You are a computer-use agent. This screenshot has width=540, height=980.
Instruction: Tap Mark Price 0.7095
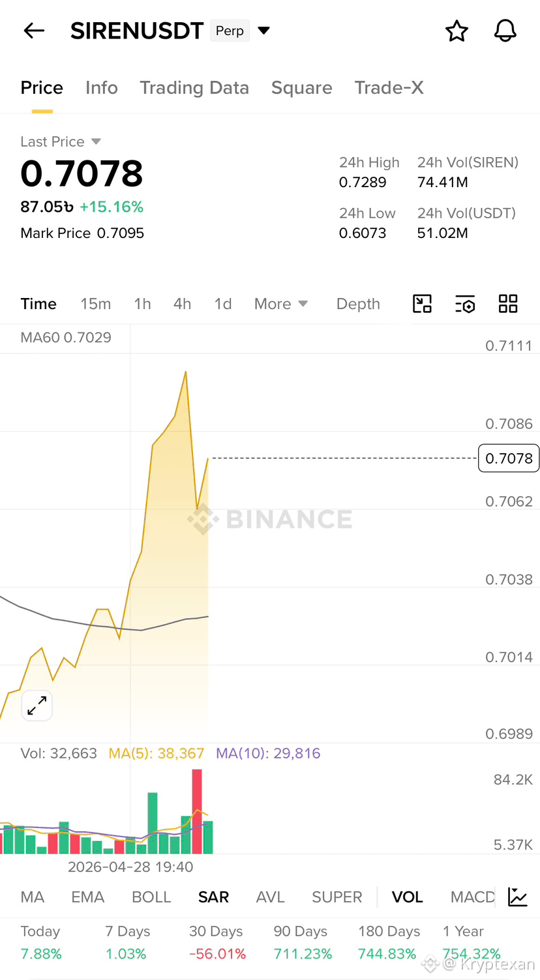82,233
